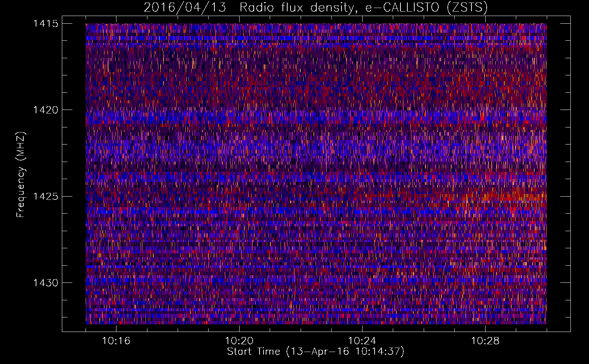The image size is (589, 364).
Task: Click the "Frequency (MHZ)" axis label
Action: [21, 175]
